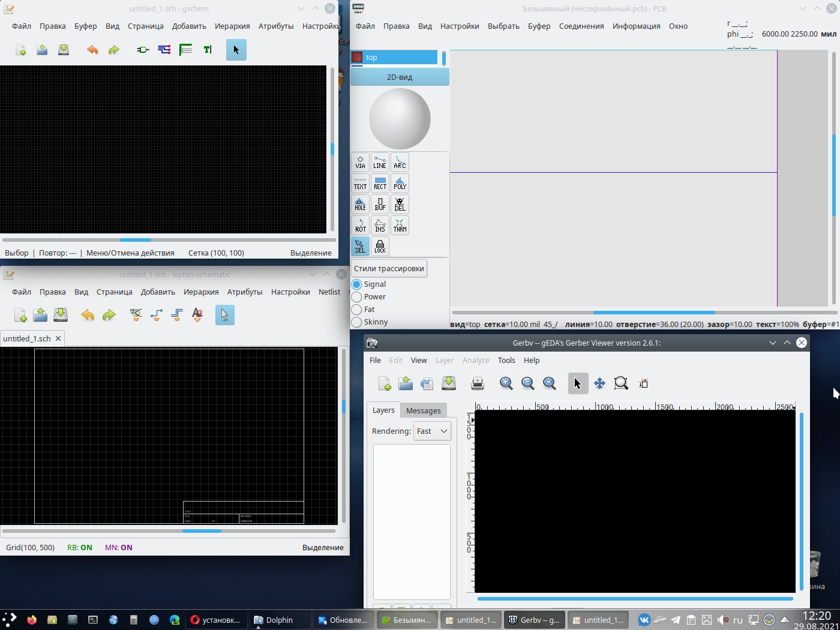Image resolution: width=840 pixels, height=630 pixels.
Task: Select the INS insert tool in PCB
Action: click(x=380, y=226)
